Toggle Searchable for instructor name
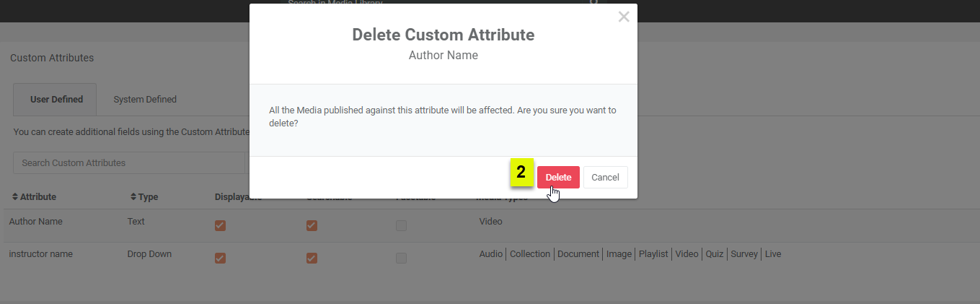 coord(312,258)
